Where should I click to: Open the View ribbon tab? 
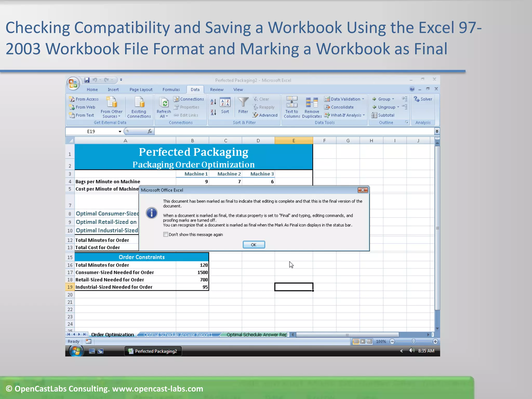[238, 90]
